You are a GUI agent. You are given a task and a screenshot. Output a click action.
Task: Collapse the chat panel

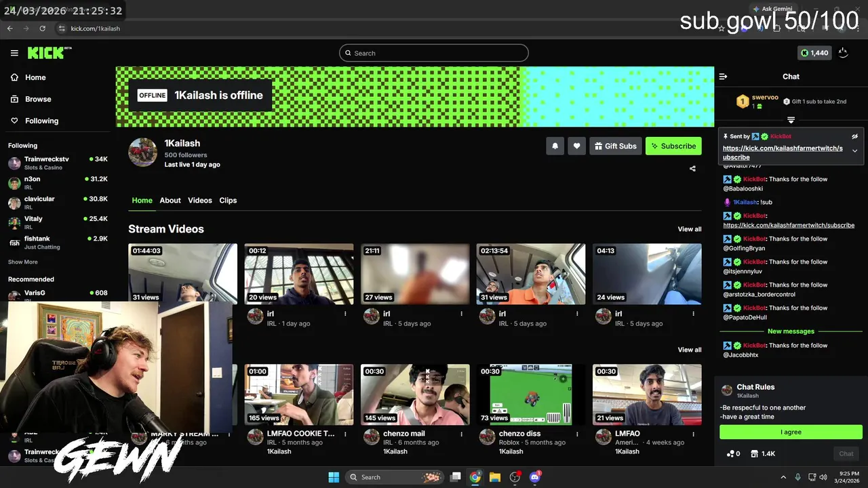pyautogui.click(x=723, y=77)
